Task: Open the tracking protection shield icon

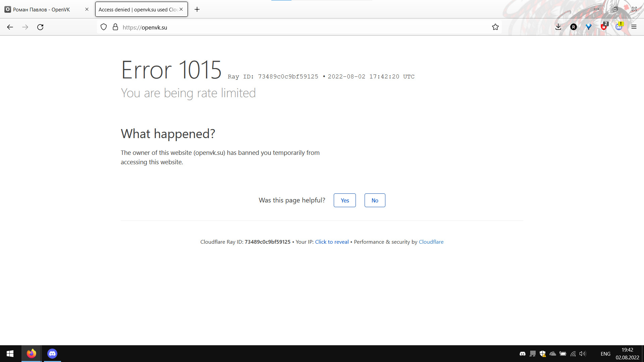Action: (104, 27)
